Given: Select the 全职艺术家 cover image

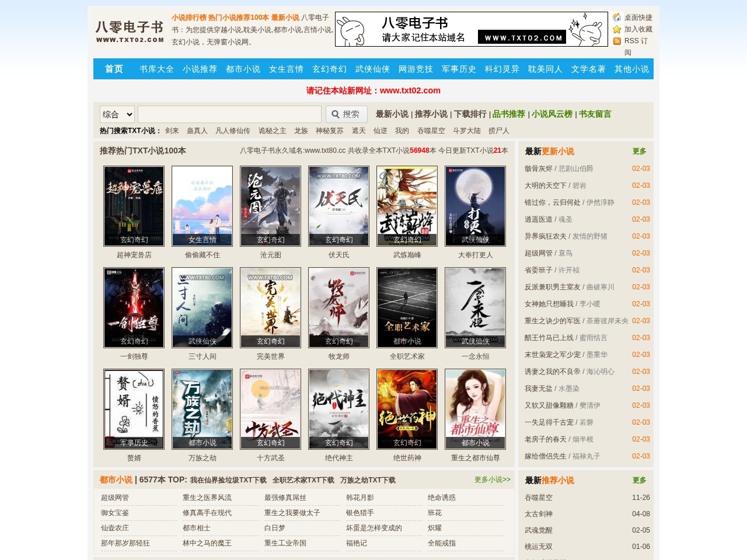Looking at the screenshot, I should click(x=407, y=307).
